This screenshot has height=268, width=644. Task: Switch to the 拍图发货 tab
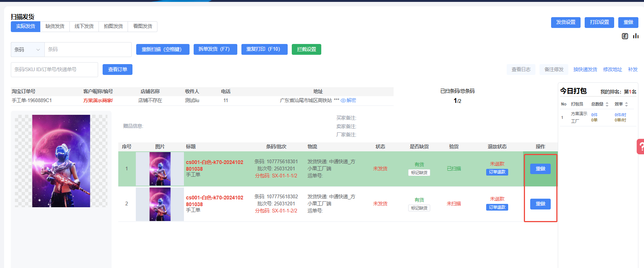point(113,26)
